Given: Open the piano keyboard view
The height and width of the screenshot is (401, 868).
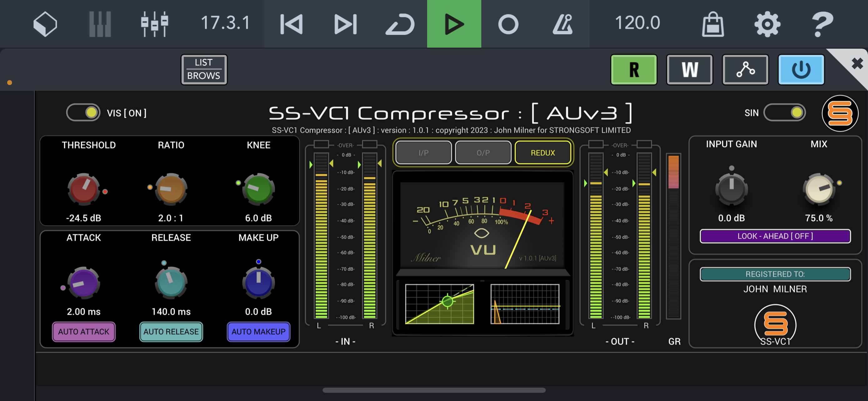Looking at the screenshot, I should click(x=100, y=24).
